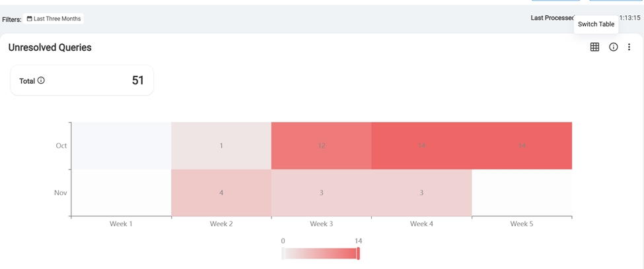Open the info icon beside Switch Table

(x=613, y=47)
